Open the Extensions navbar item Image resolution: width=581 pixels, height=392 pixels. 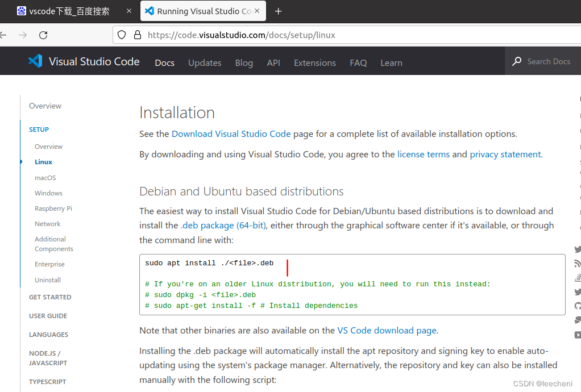[x=314, y=62]
